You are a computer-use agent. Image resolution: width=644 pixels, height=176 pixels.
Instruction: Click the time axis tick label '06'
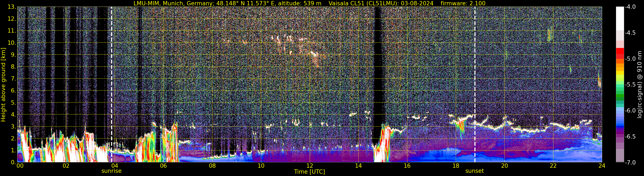(x=163, y=166)
